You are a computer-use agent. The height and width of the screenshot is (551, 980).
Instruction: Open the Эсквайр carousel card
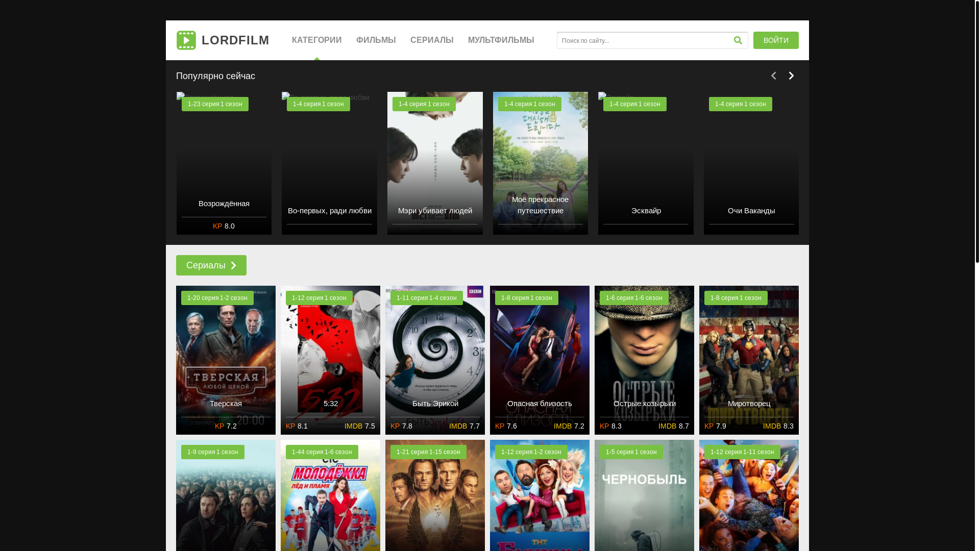tap(646, 163)
